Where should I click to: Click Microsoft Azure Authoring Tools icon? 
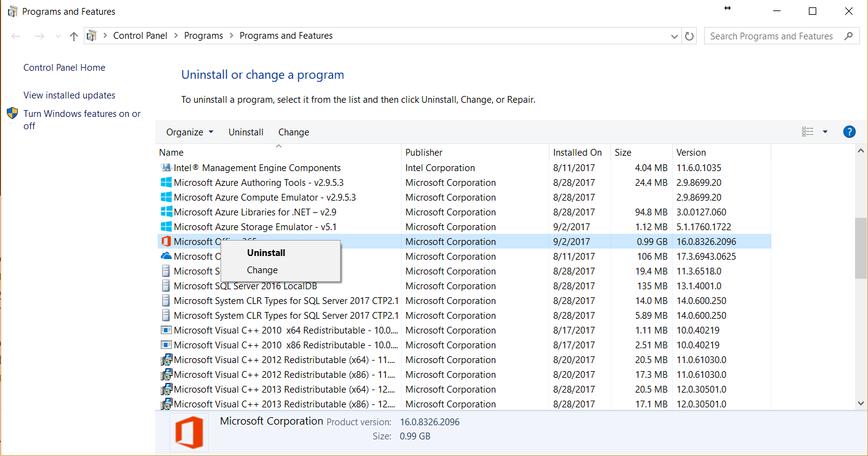click(x=166, y=182)
